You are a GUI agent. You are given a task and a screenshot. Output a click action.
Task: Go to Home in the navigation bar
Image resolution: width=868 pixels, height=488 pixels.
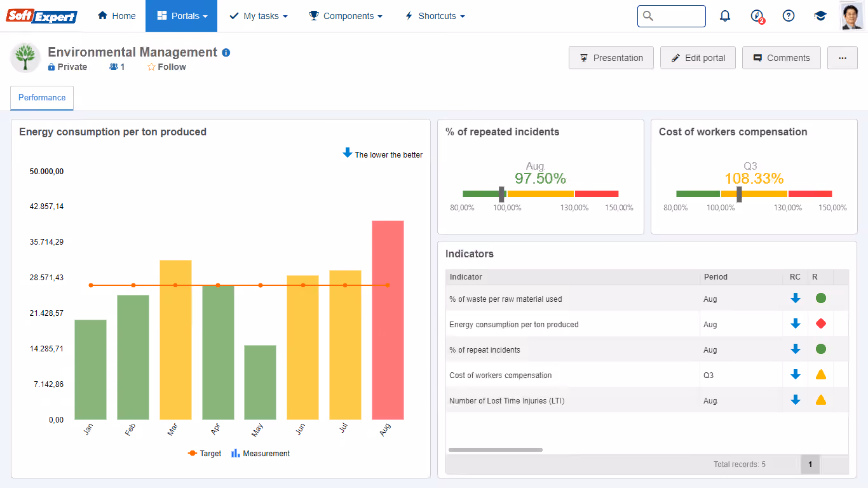(x=117, y=16)
